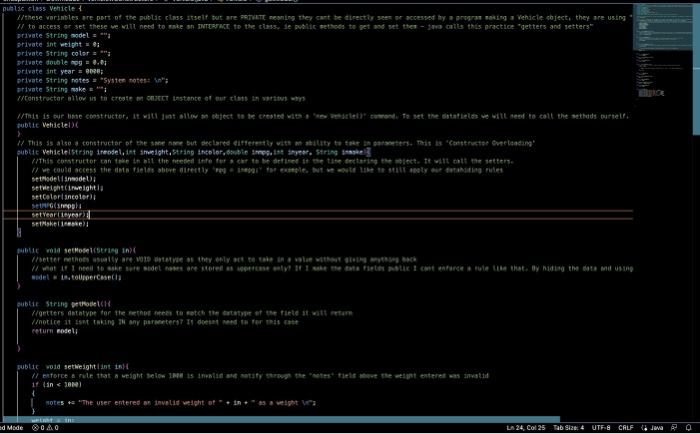
Task: Change the CRLF end-of-line sequence
Action: tap(625, 427)
